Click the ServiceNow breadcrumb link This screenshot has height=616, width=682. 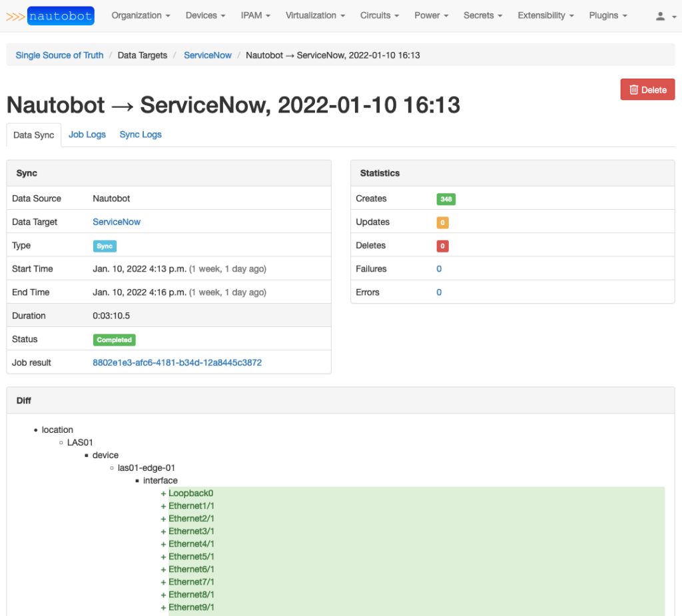(x=208, y=55)
